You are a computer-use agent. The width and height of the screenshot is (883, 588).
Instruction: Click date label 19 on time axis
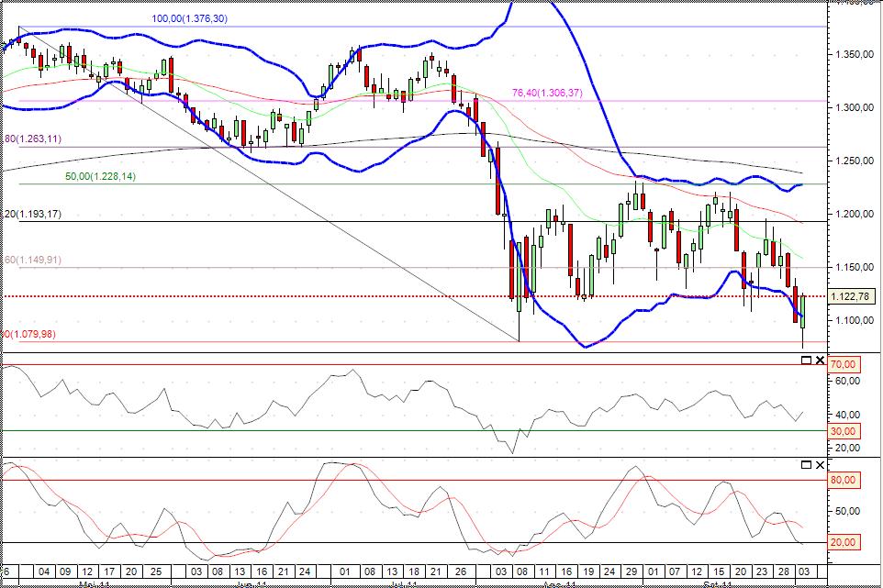coord(588,571)
